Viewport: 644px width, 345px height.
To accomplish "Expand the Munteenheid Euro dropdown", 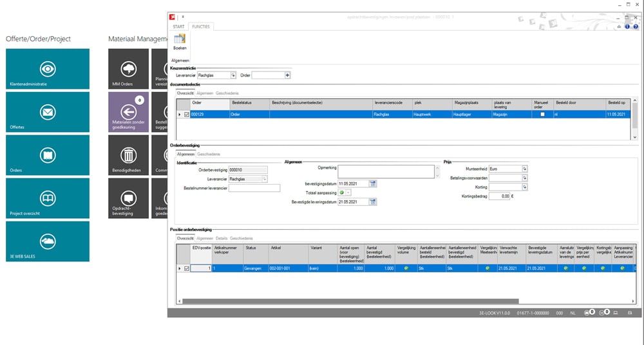I will point(524,169).
